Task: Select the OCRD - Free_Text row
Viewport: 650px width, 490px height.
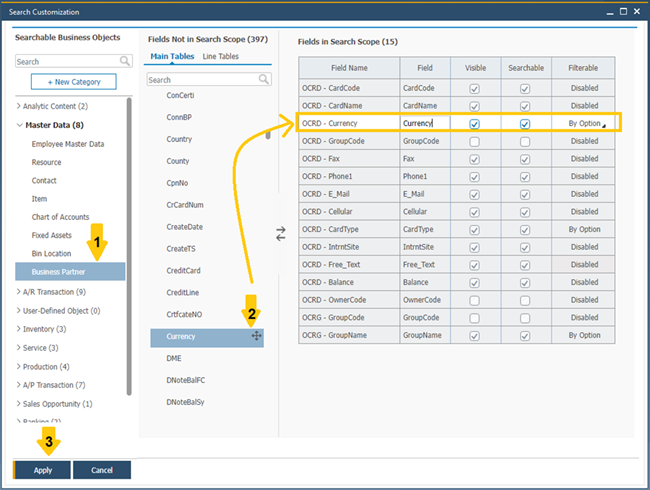Action: click(x=457, y=264)
